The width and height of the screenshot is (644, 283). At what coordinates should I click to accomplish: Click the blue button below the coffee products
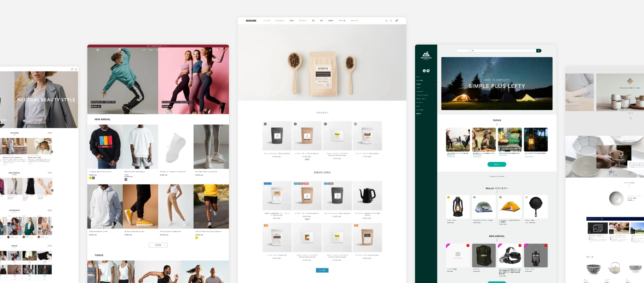(322, 270)
